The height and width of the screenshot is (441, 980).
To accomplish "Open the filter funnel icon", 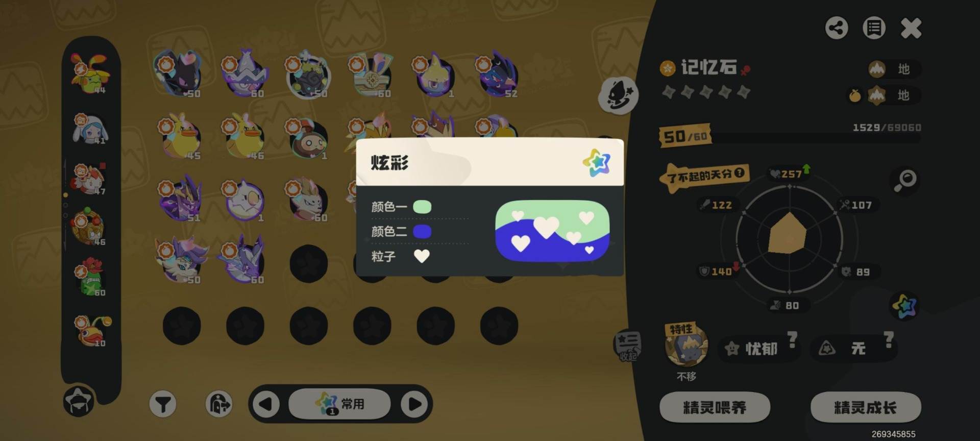I will coord(163,405).
